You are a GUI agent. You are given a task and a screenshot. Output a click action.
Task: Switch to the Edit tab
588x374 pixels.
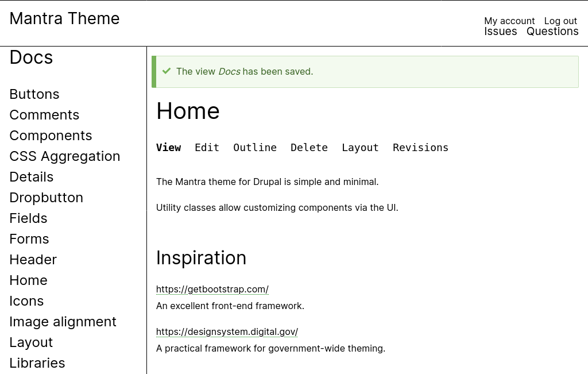(x=207, y=148)
